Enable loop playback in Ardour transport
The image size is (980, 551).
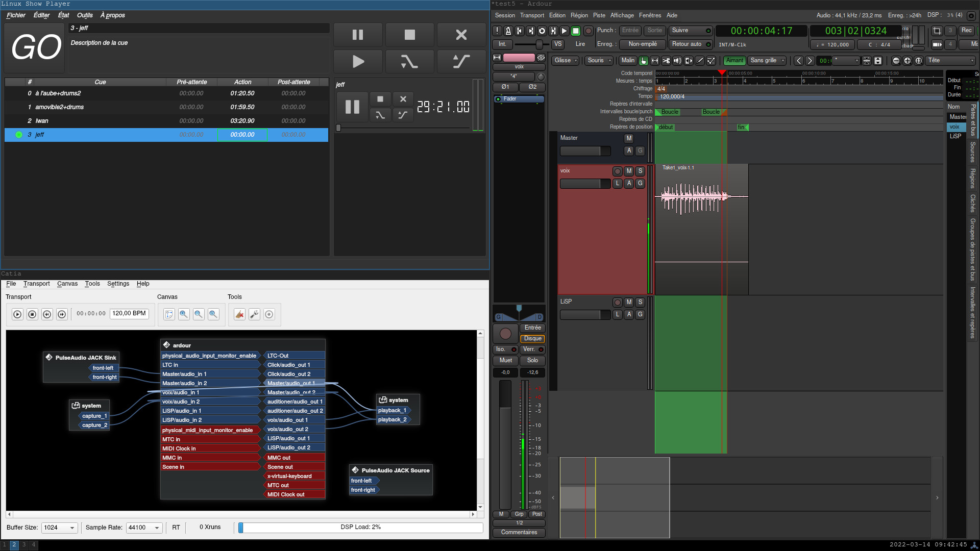542,31
